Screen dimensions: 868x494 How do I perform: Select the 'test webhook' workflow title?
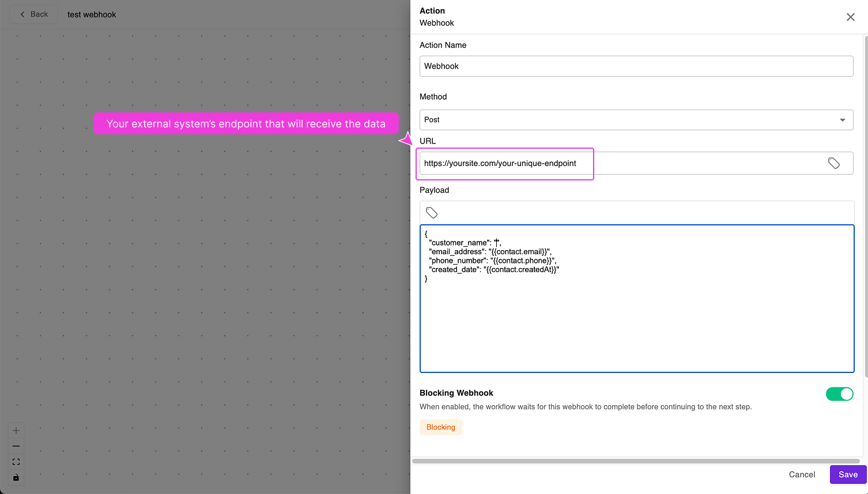(91, 14)
